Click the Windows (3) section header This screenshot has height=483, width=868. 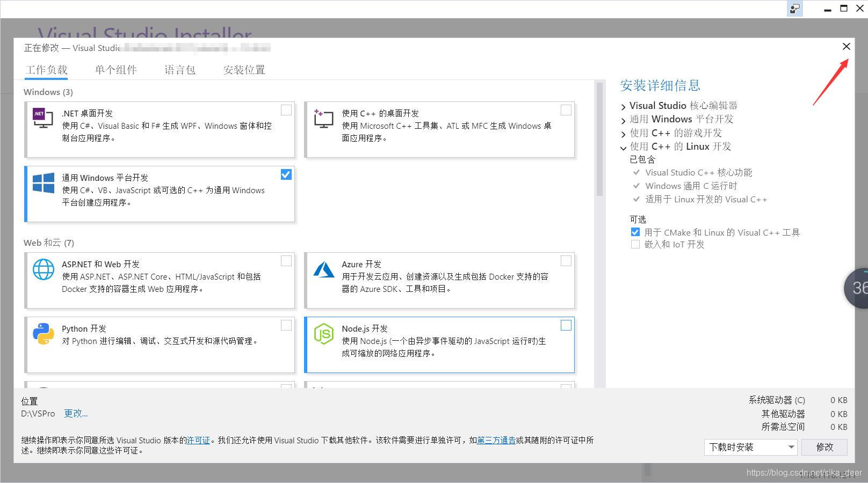click(48, 92)
